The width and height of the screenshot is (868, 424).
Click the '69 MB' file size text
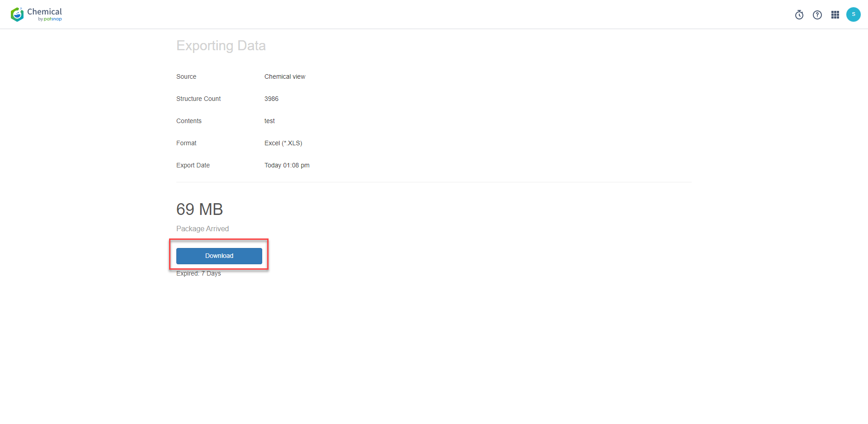pos(199,210)
